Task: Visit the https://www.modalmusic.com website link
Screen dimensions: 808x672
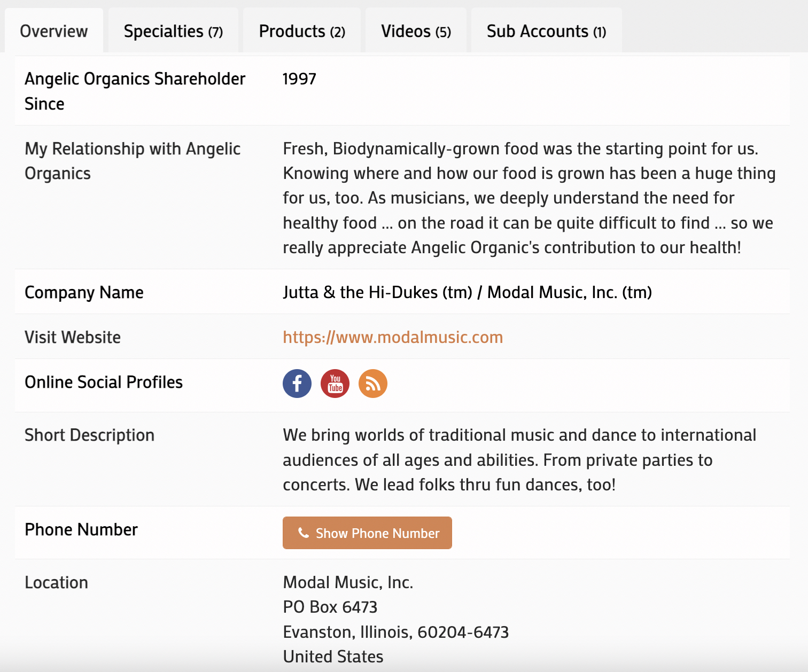Action: pyautogui.click(x=393, y=337)
